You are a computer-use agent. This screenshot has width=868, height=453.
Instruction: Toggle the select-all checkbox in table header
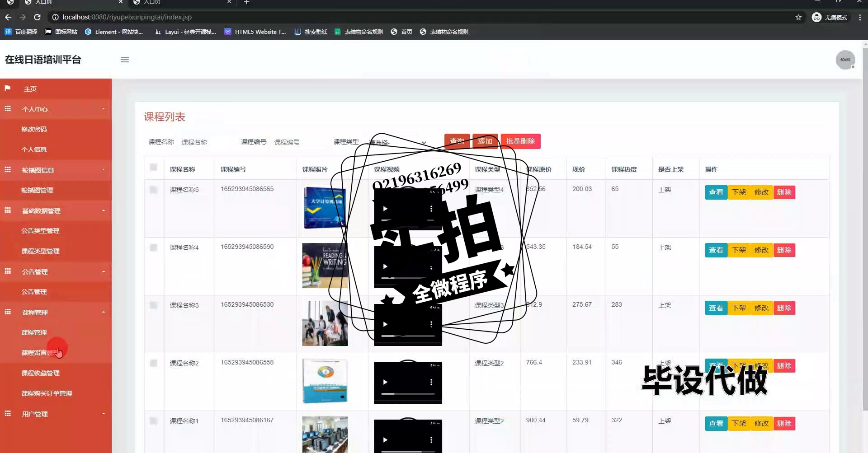click(x=154, y=168)
